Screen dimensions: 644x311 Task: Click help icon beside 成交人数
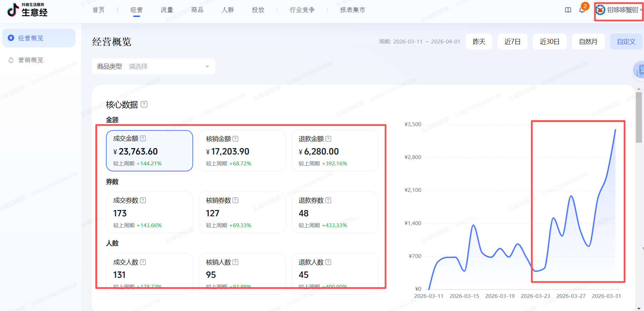coord(143,262)
